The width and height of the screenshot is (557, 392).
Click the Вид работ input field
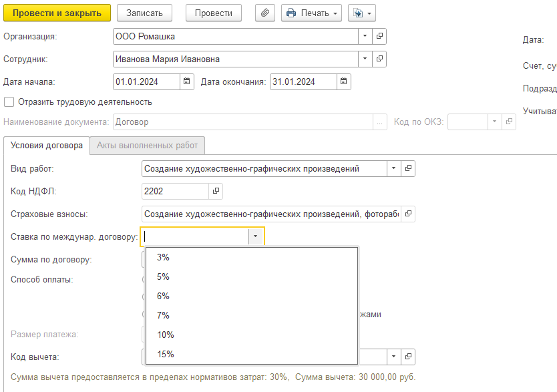[x=264, y=168]
